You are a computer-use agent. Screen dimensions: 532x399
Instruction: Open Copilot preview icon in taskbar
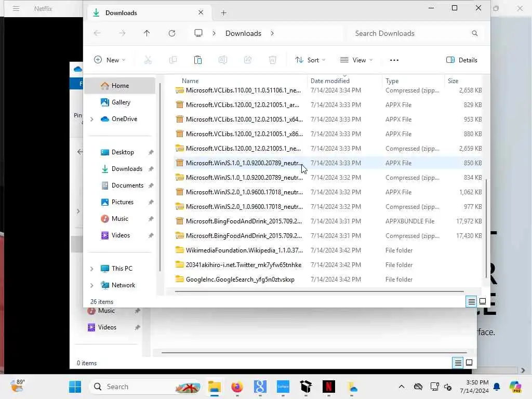click(x=515, y=387)
